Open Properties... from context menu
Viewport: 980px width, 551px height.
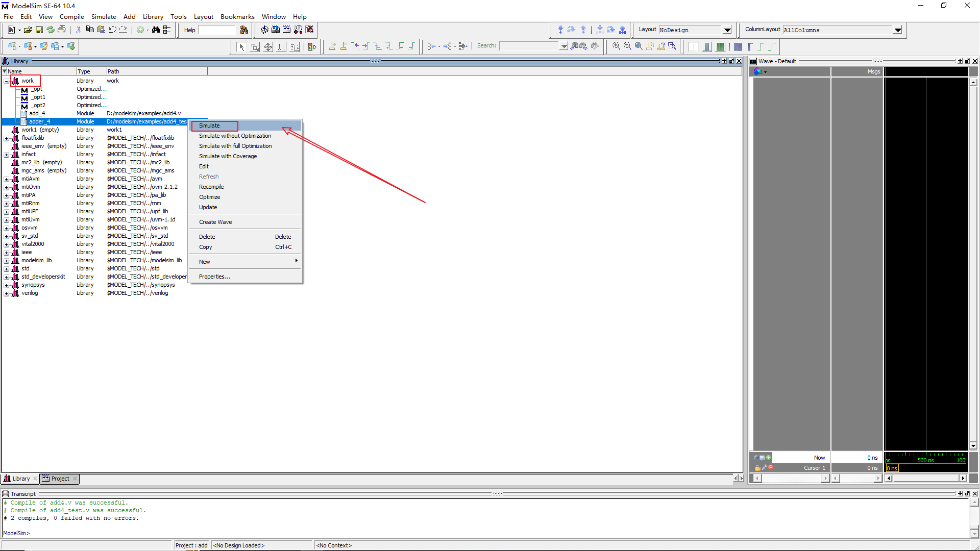coord(246,277)
